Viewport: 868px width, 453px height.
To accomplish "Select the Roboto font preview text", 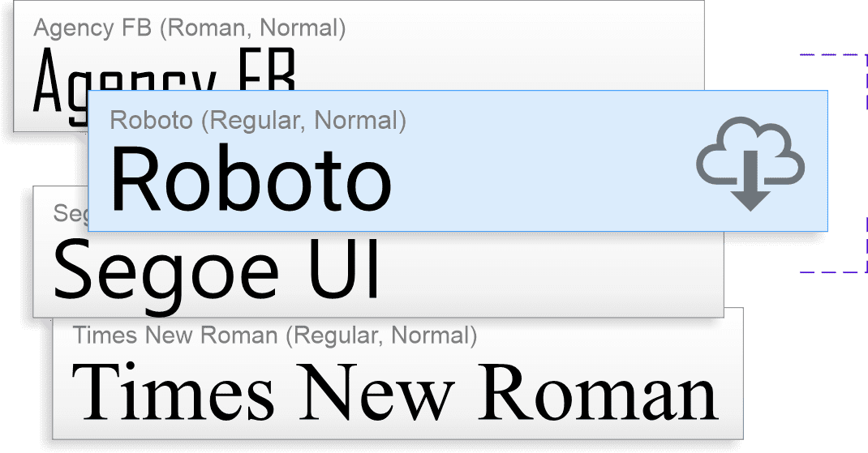I will pos(251,178).
